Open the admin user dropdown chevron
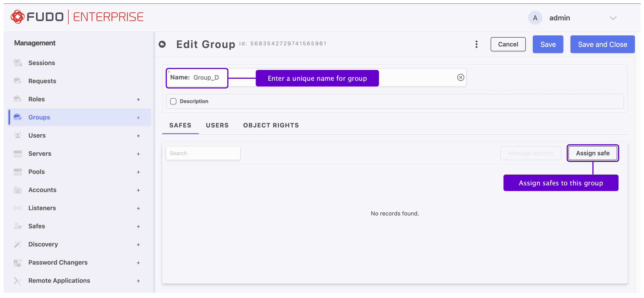644x298 pixels. [613, 18]
